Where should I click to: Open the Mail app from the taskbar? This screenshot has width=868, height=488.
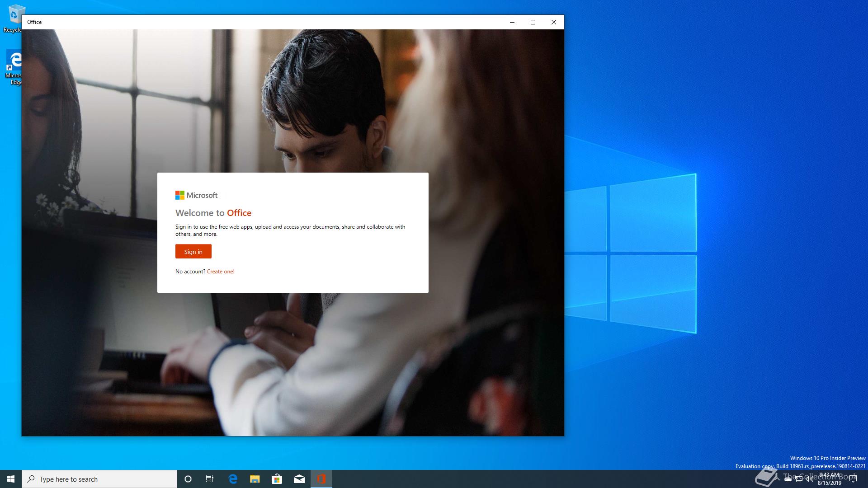tap(299, 479)
